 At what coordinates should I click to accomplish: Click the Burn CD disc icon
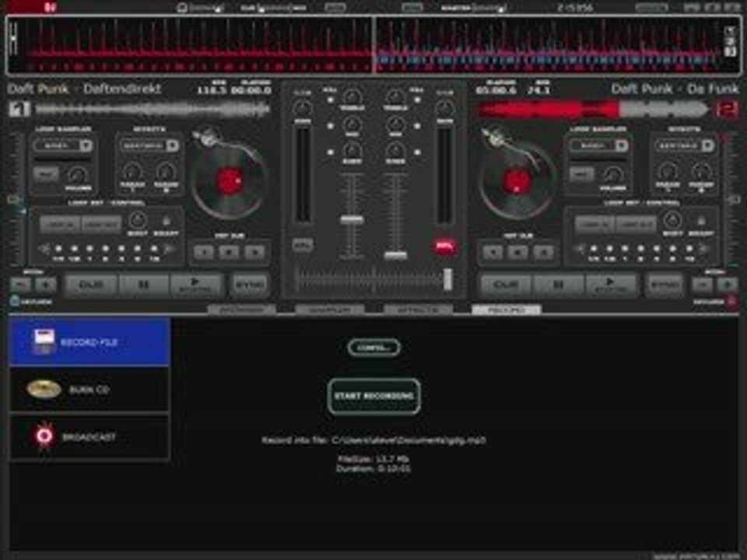44,389
